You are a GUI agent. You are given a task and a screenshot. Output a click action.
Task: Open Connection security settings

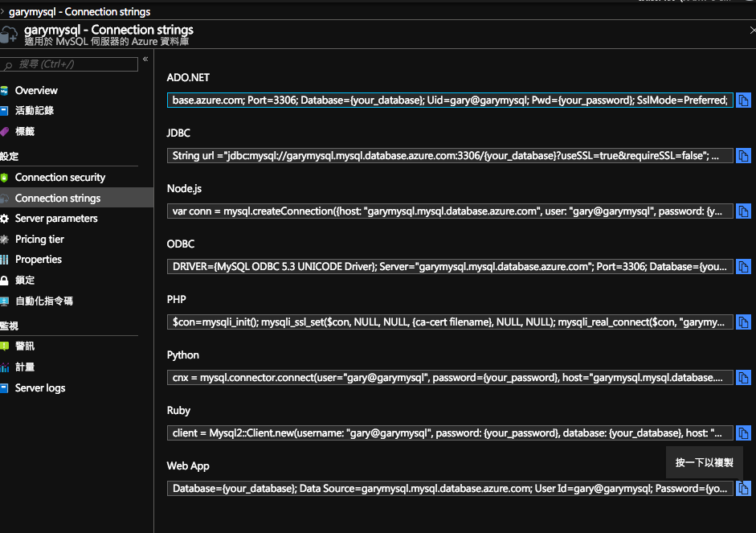pos(59,178)
